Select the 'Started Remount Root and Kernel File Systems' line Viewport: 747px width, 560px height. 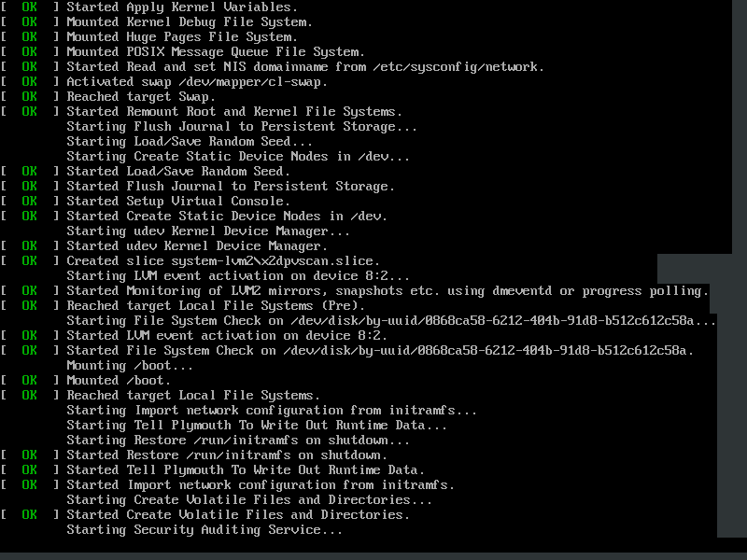point(234,112)
